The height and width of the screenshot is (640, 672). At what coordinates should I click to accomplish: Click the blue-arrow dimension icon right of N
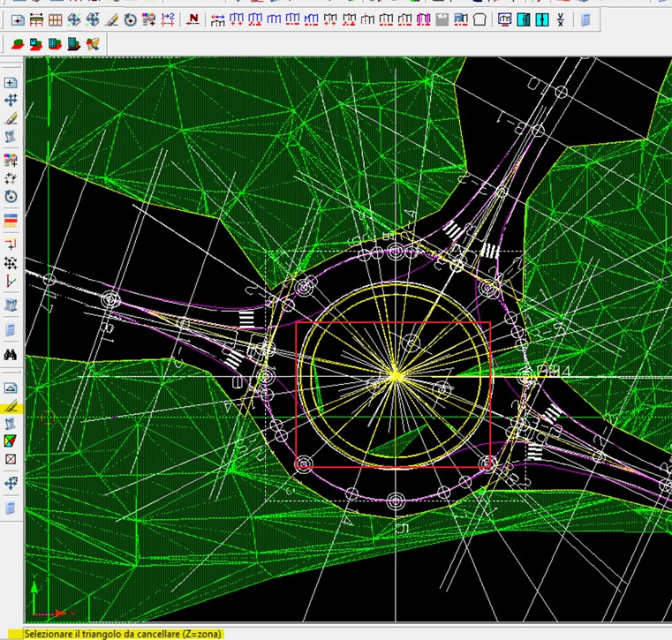point(218,19)
